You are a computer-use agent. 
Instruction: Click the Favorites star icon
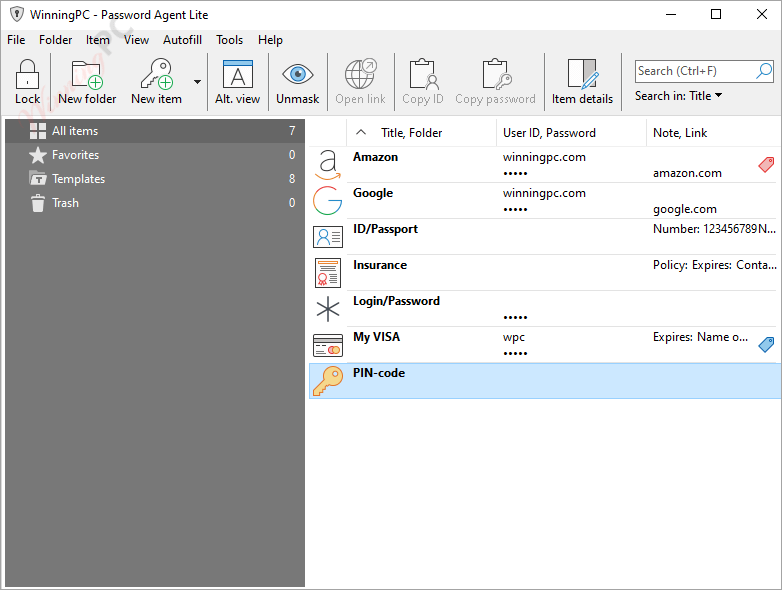[x=37, y=155]
